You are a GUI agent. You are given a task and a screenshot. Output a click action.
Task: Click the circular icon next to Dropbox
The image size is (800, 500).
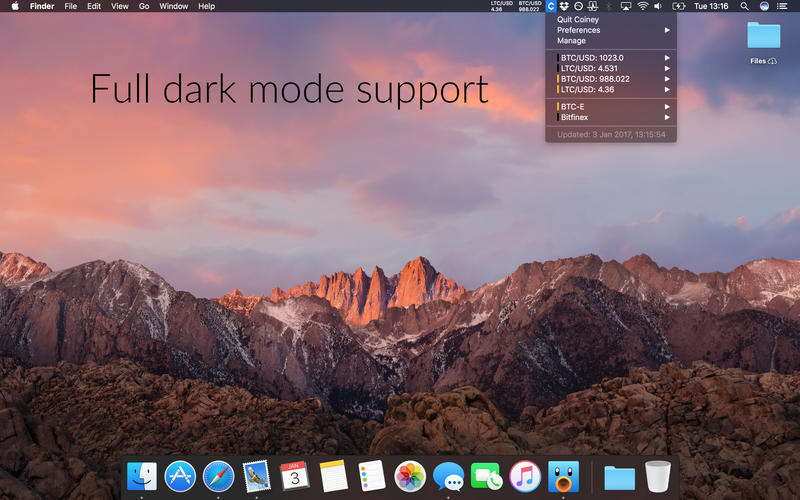[x=579, y=6]
